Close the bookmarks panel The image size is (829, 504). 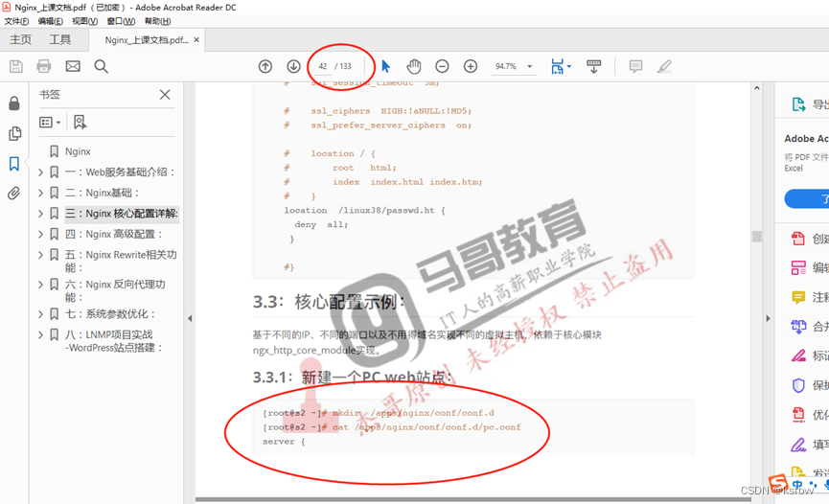(165, 95)
